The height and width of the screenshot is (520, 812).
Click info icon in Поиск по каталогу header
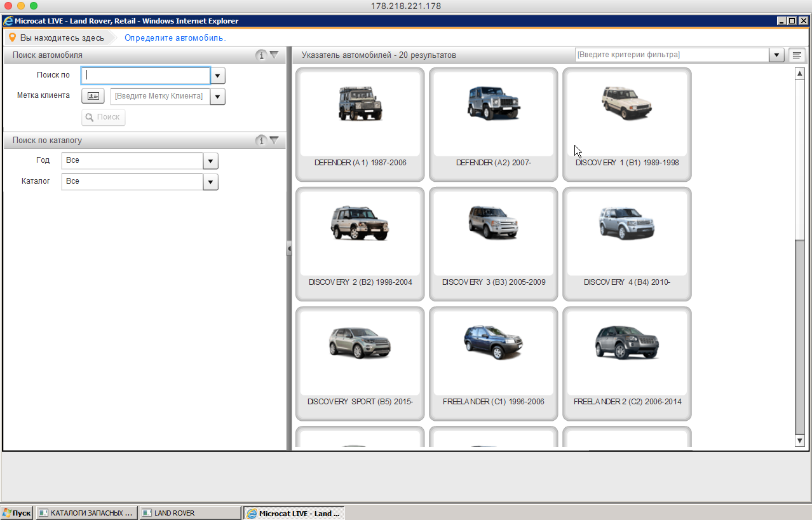coord(261,140)
